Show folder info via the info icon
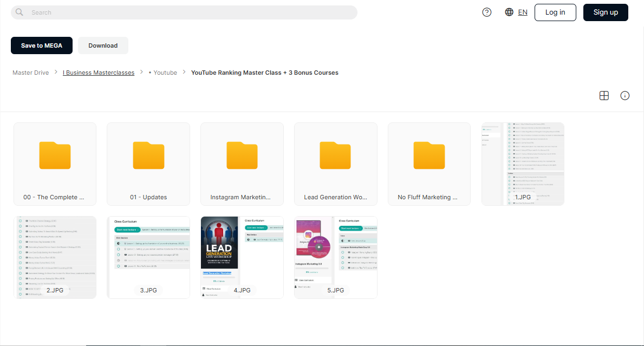Viewport: 644px width, 346px height. pos(625,96)
